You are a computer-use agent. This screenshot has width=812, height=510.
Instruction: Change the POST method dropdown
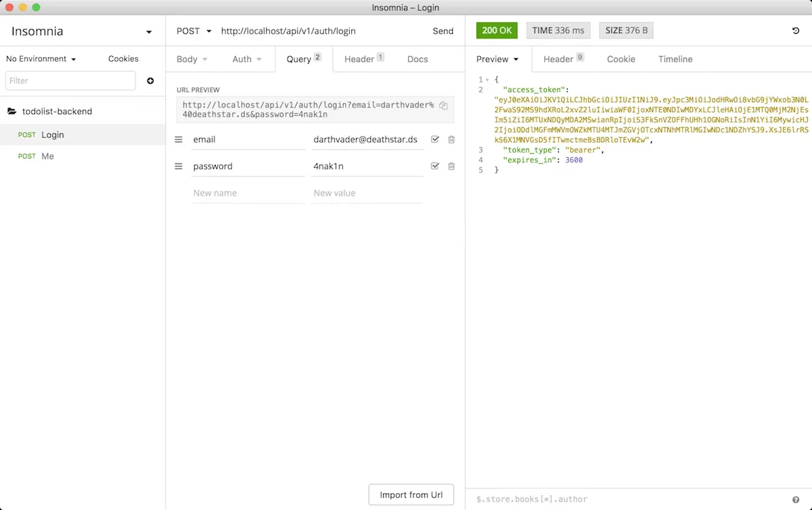tap(194, 31)
